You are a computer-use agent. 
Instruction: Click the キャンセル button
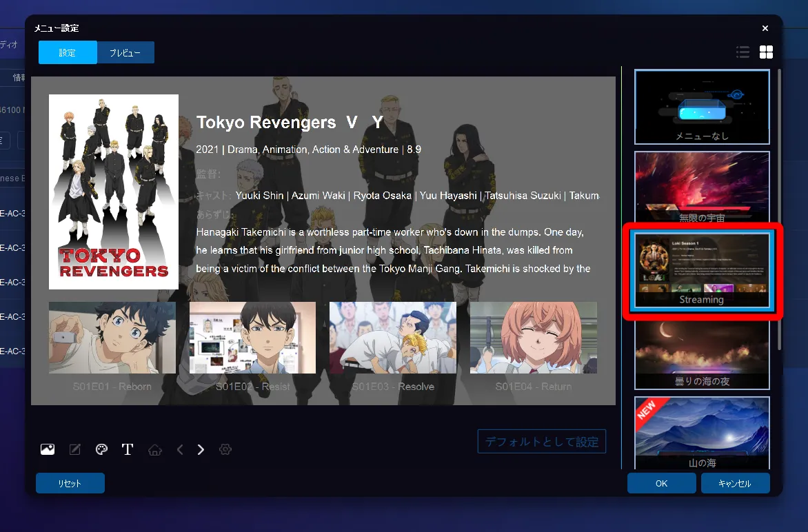[736, 483]
